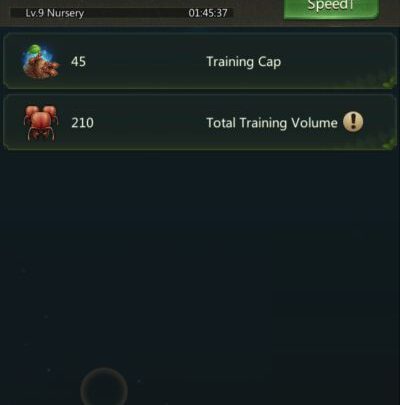Click the 01:45:37 countdown timer
The image size is (400, 405).
(208, 13)
